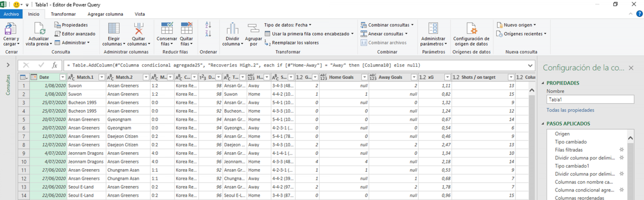Click the Agrupar por icon
644x200 pixels.
(x=253, y=29)
